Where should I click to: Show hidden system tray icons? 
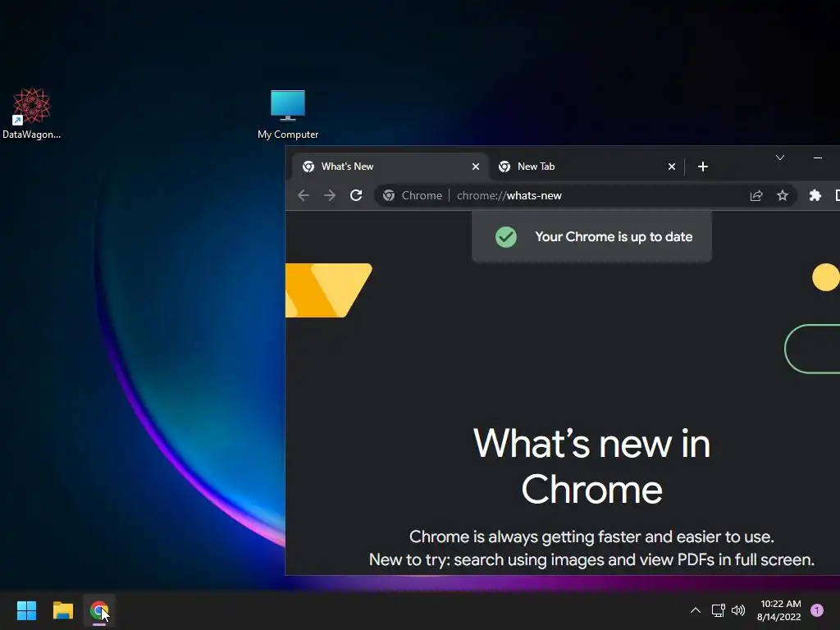coord(696,610)
